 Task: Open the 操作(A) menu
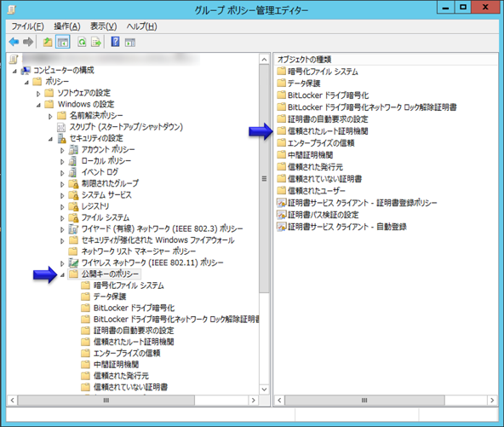pos(67,26)
